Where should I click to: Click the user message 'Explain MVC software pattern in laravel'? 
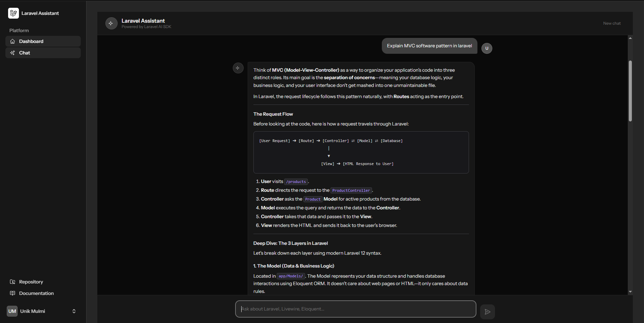pyautogui.click(x=429, y=46)
